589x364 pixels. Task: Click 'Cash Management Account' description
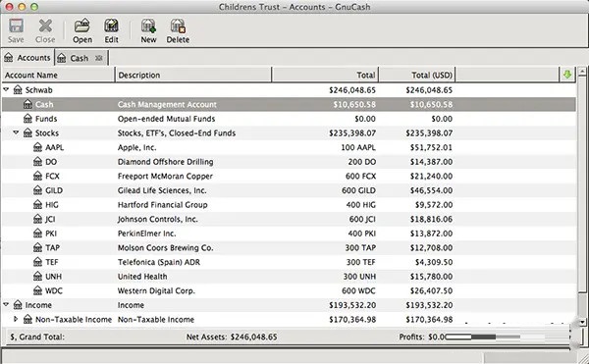point(167,104)
